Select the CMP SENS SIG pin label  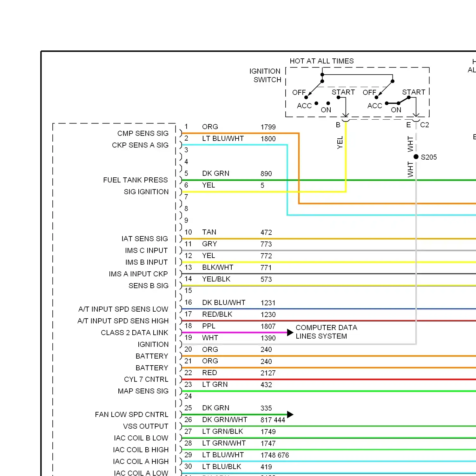[143, 133]
